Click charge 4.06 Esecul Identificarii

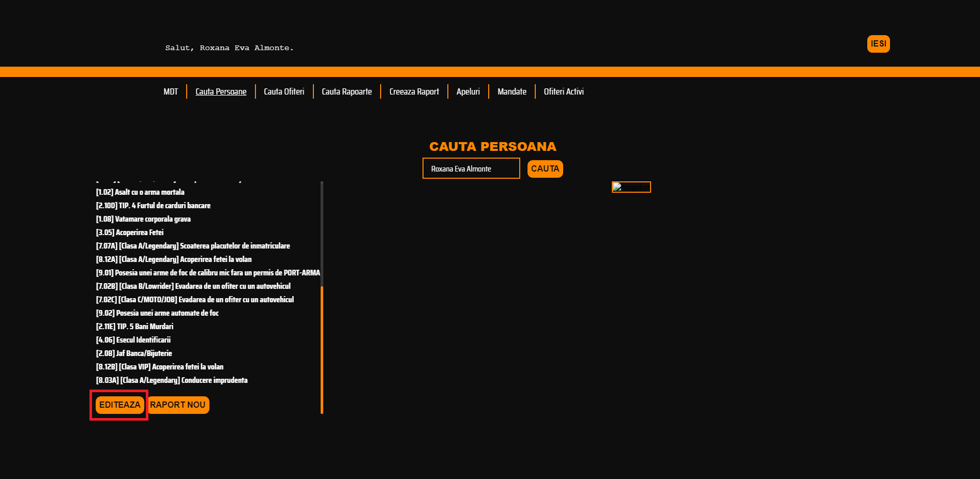(x=133, y=340)
